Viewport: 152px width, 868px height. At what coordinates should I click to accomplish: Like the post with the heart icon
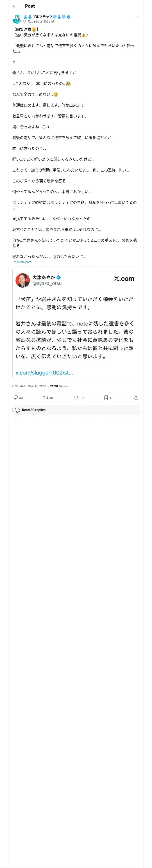click(x=76, y=398)
